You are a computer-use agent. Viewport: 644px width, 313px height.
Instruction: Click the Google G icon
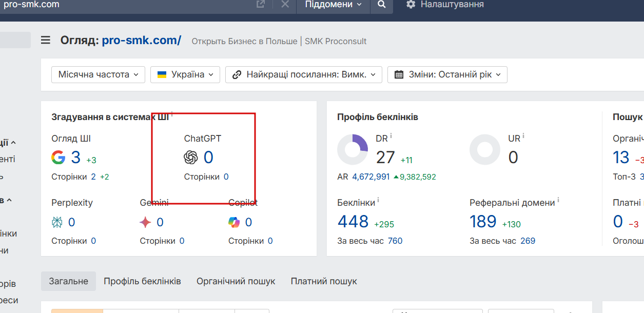(58, 157)
